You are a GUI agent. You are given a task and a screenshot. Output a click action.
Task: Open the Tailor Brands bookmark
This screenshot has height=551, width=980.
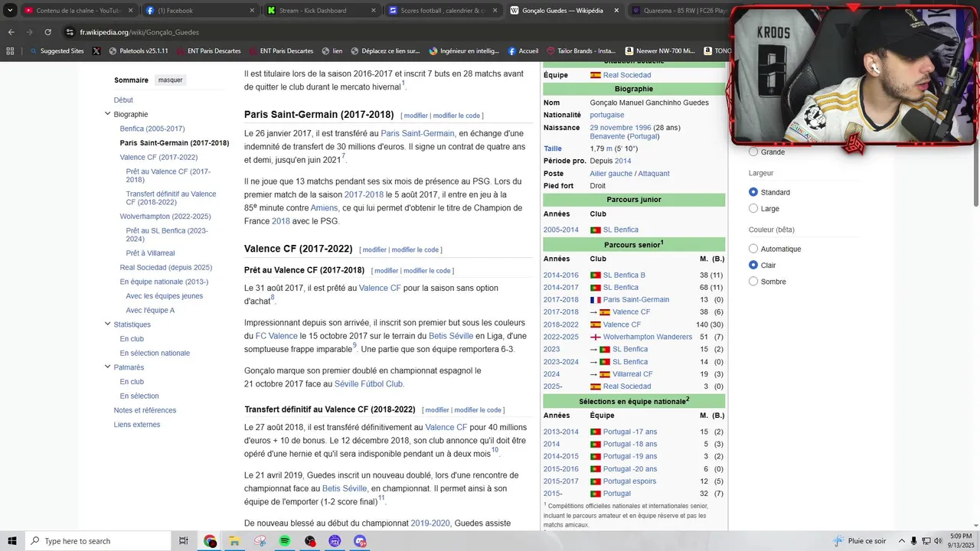[580, 51]
